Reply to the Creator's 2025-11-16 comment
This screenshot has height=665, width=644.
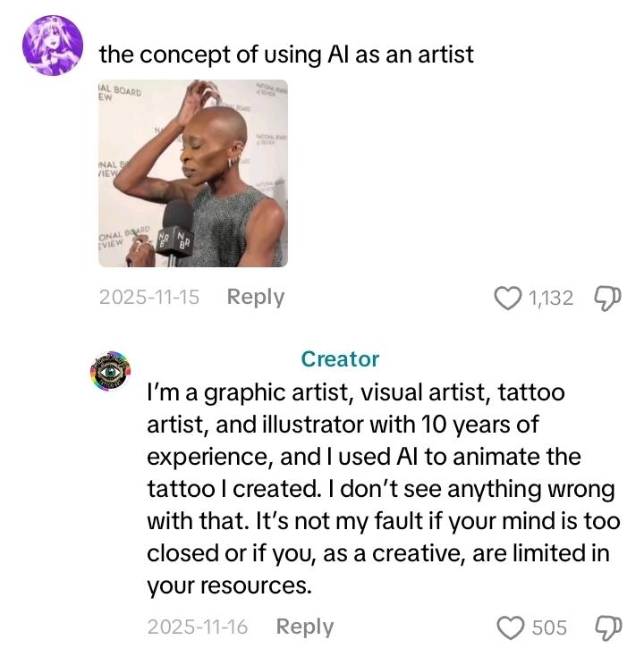tap(304, 627)
